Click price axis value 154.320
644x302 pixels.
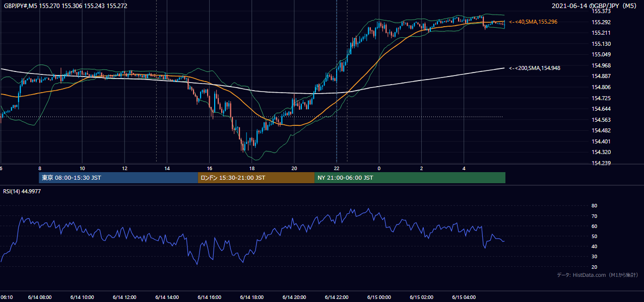click(x=601, y=152)
